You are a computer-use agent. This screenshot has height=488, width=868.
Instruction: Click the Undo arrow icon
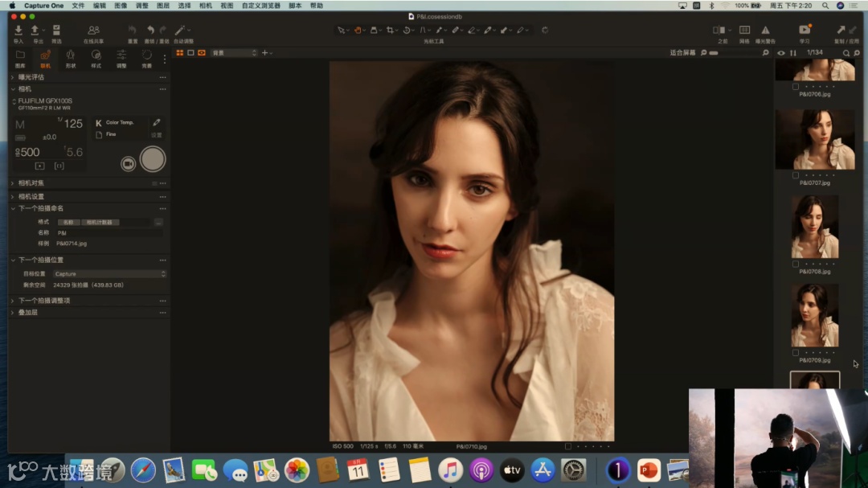coord(150,30)
